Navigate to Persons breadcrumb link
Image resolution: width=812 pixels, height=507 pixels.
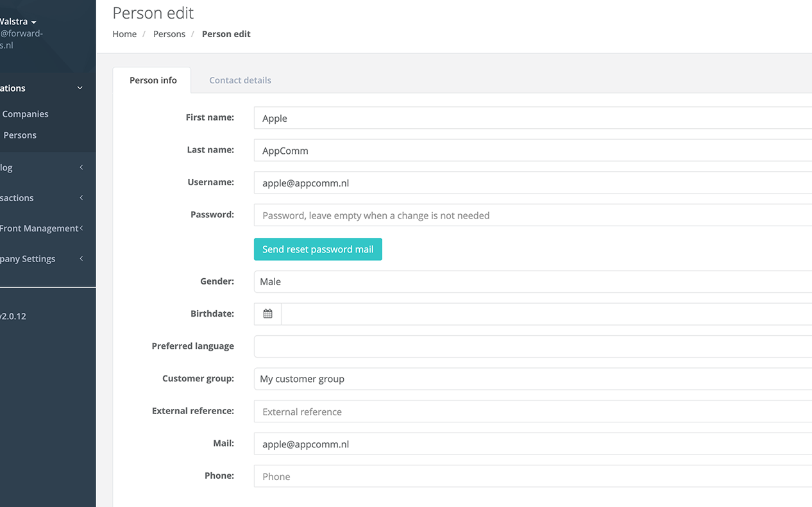169,34
